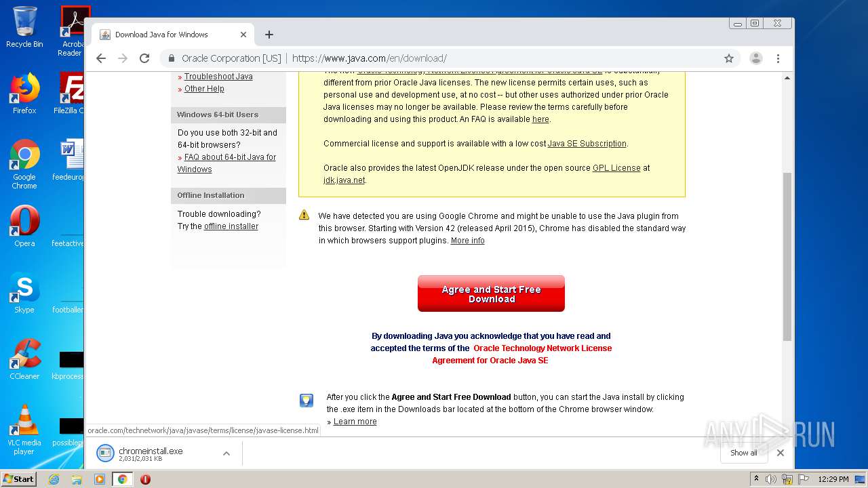
Task: Click Show all downloads button
Action: click(744, 453)
